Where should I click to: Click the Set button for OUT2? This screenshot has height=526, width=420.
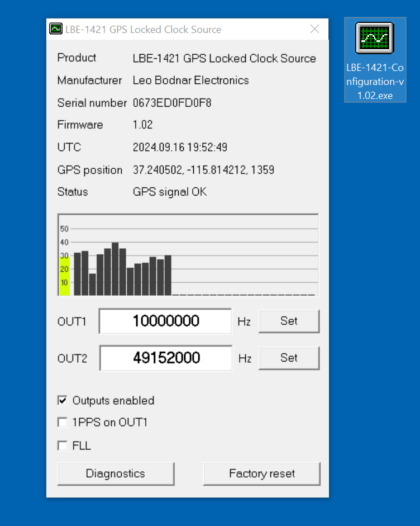pos(289,358)
